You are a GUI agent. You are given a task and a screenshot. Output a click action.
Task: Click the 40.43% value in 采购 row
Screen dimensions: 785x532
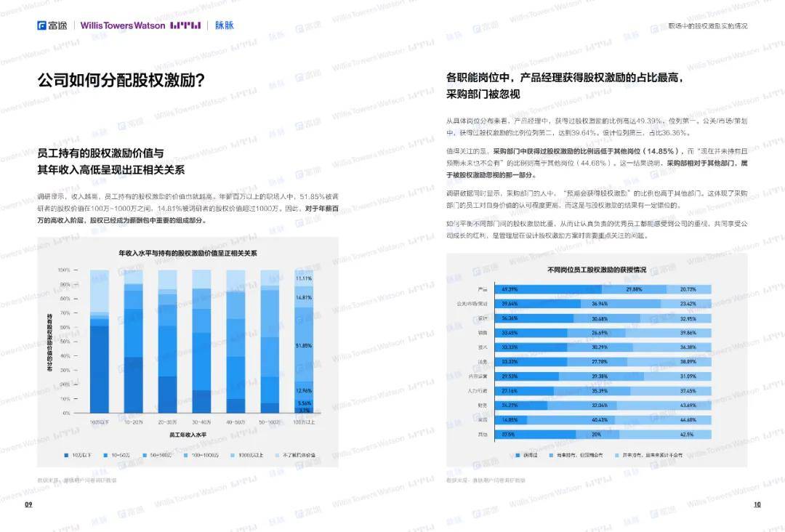coord(600,420)
